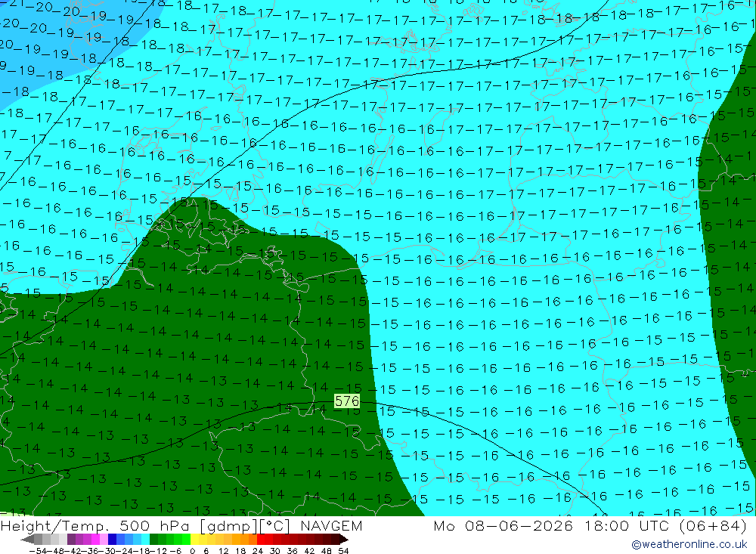Click the 576 height contour label
The image size is (756, 554).
click(347, 401)
